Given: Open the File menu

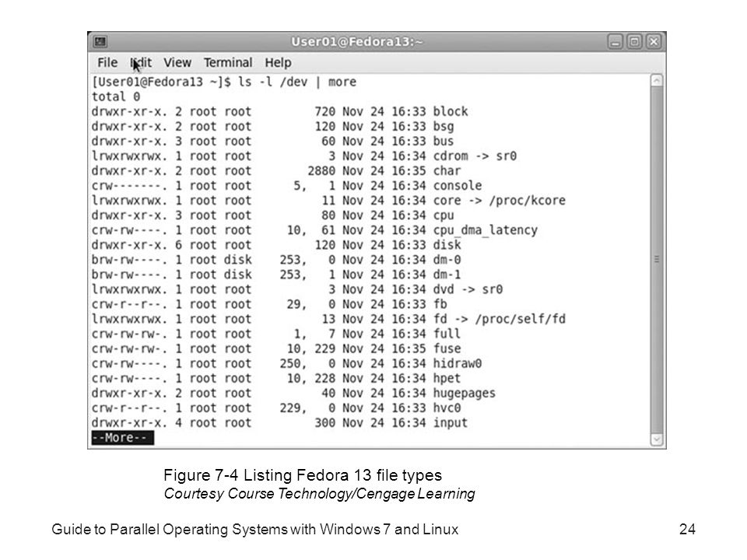Looking at the screenshot, I should 107,62.
